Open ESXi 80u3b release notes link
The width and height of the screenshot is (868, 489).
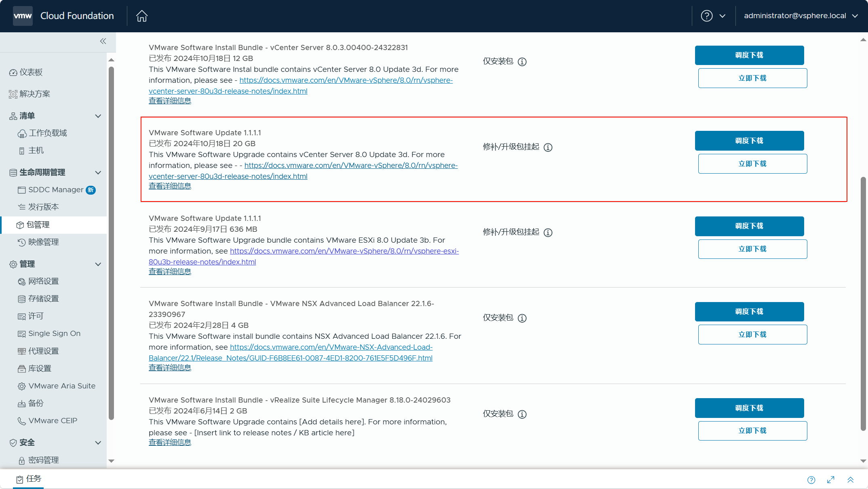304,257
